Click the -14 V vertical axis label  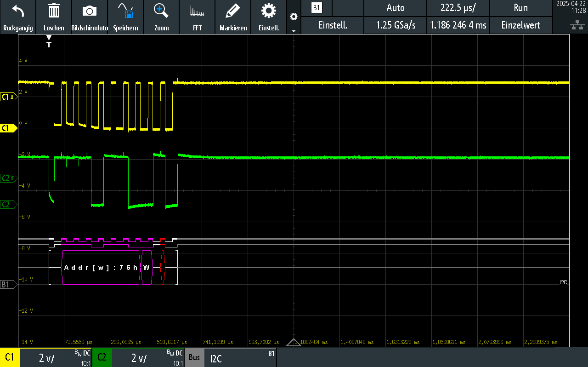click(26, 342)
